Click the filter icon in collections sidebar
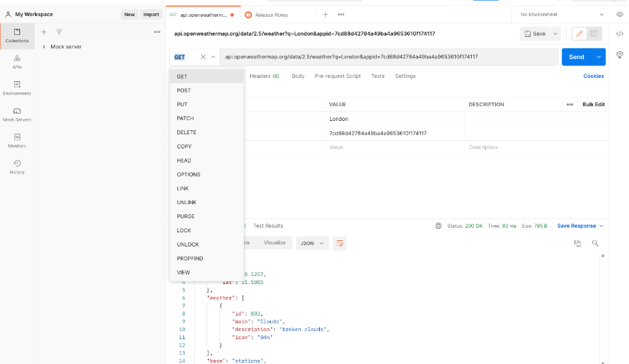Viewport: 629px width, 364px height. [x=59, y=32]
